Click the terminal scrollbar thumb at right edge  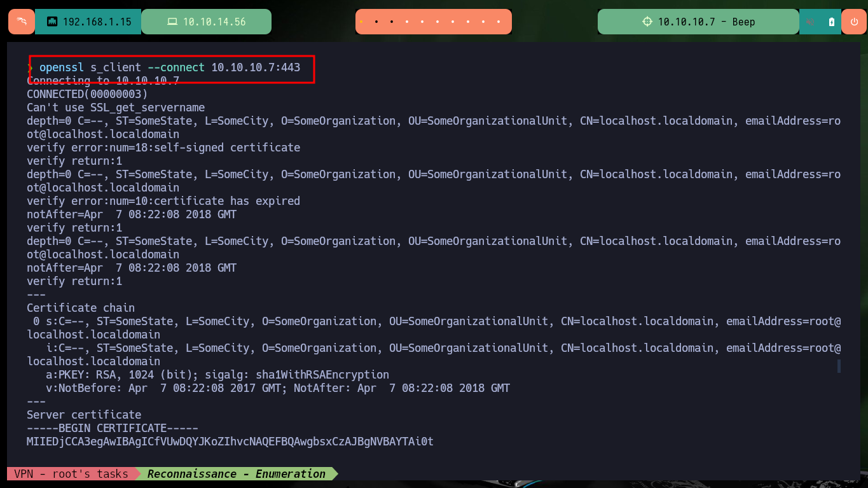(x=839, y=366)
